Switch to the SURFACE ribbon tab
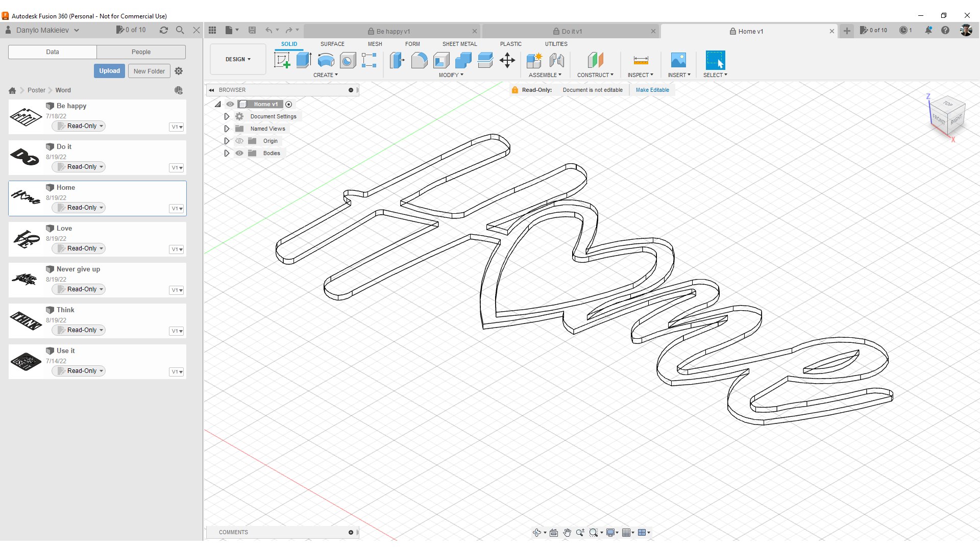The width and height of the screenshot is (980, 551). (x=332, y=44)
